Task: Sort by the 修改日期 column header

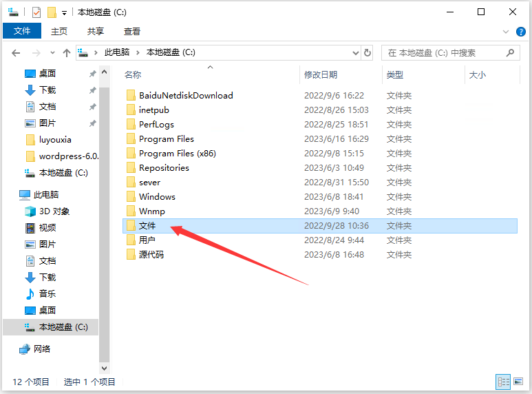Action: tap(321, 74)
